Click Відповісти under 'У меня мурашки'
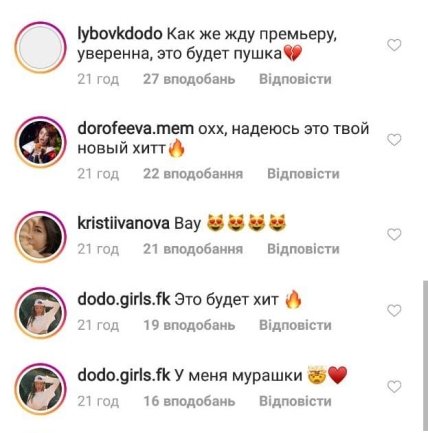 click(x=295, y=401)
